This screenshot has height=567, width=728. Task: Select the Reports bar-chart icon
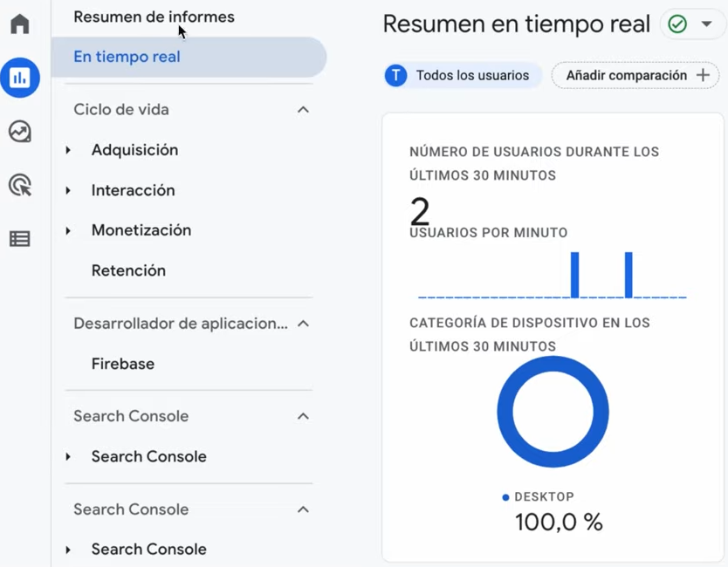pyautogui.click(x=20, y=78)
